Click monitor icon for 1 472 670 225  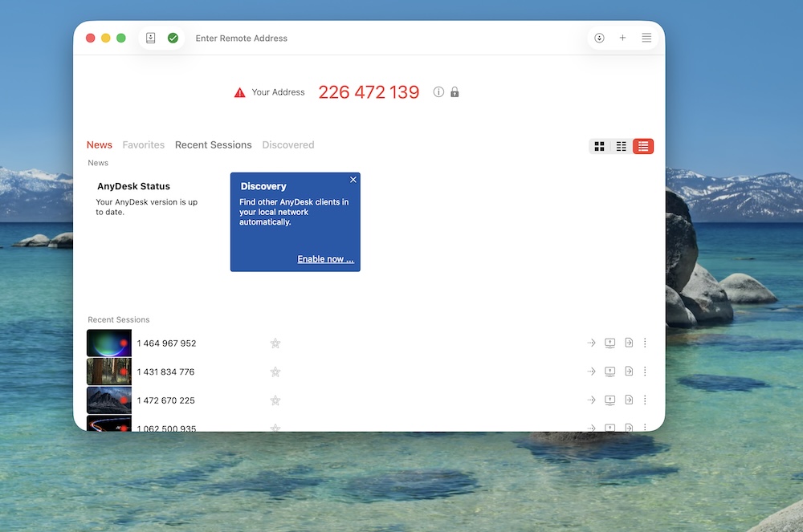[610, 400]
